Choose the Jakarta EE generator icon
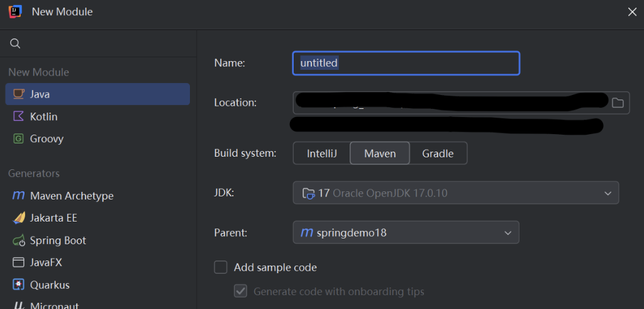 coord(18,218)
